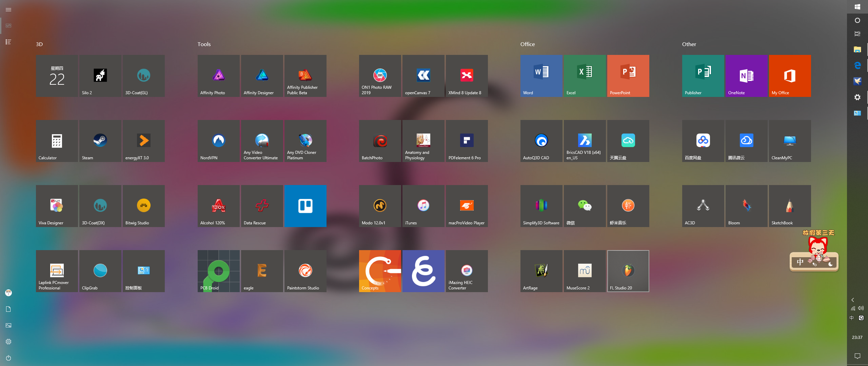Viewport: 868px width, 366px height.
Task: Launch ArtRage tile
Action: [x=541, y=271]
